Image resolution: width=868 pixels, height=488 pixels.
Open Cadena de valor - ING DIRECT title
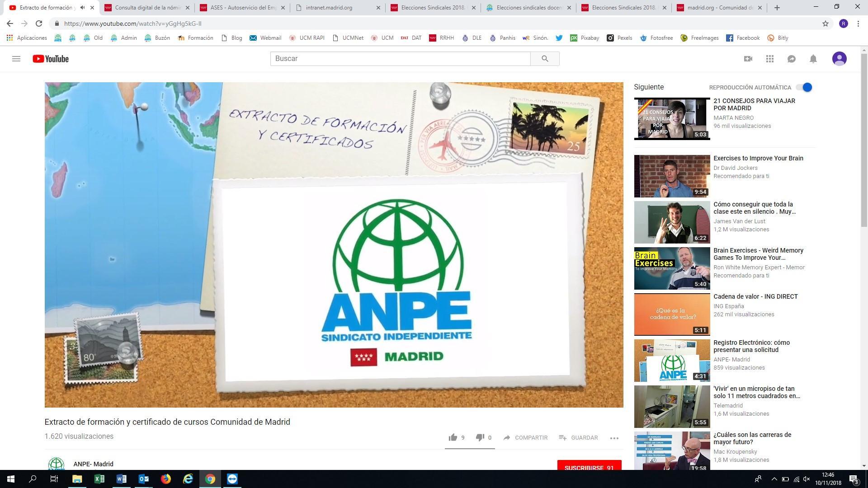755,296
